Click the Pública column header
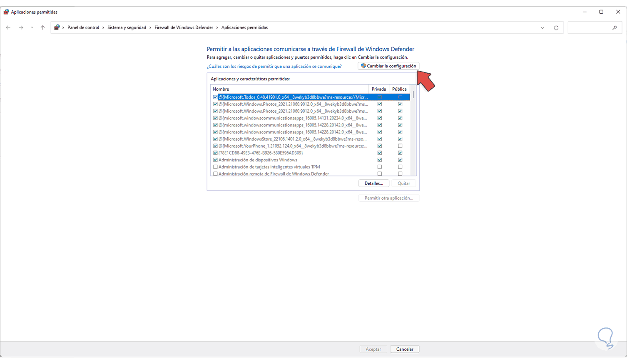This screenshot has height=364, width=627. click(x=399, y=89)
